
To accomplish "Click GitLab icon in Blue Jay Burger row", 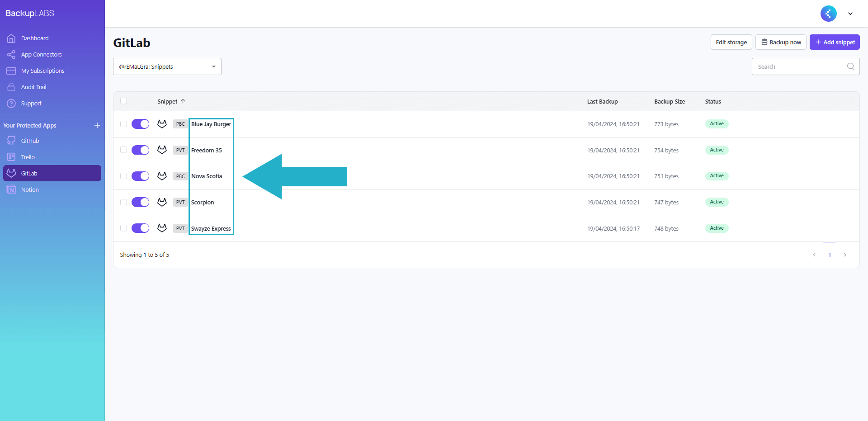I will click(162, 124).
